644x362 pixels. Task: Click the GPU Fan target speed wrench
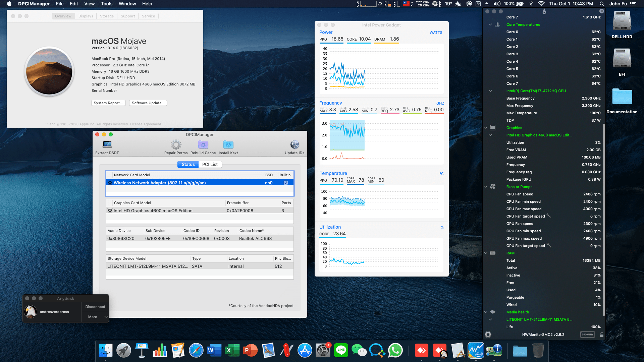(x=549, y=245)
